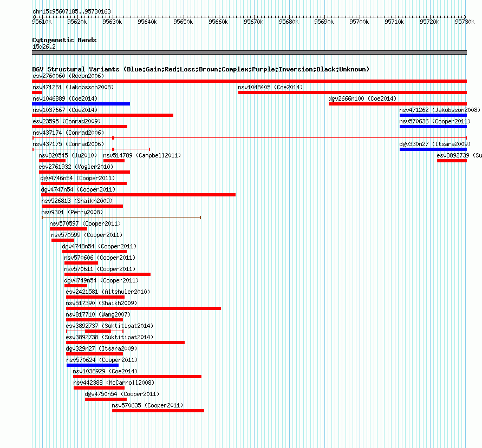Select nsv526813 (Shaikh2009) label
Screen dimensions: 482x448
[77, 201]
